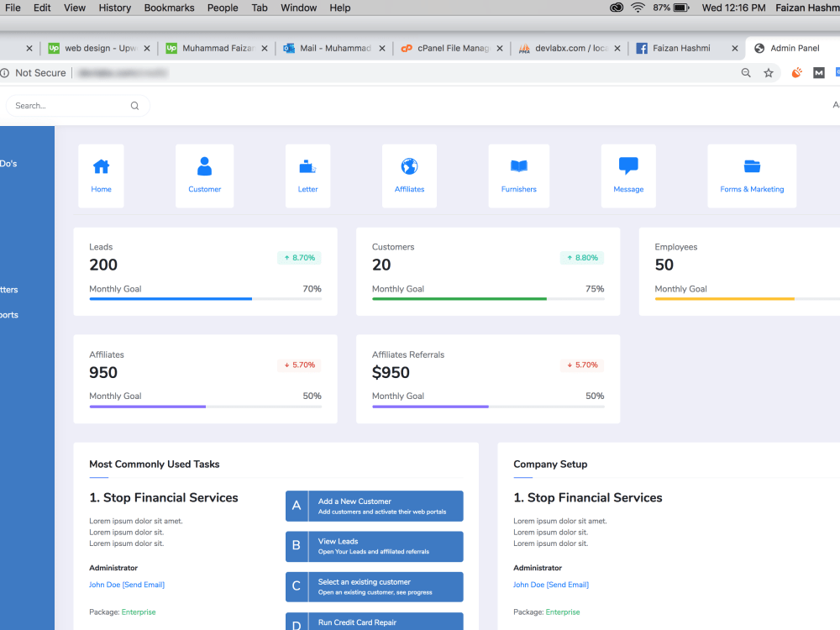The height and width of the screenshot is (630, 840).
Task: Open the John Doe [Send Email] link
Action: [x=126, y=585]
